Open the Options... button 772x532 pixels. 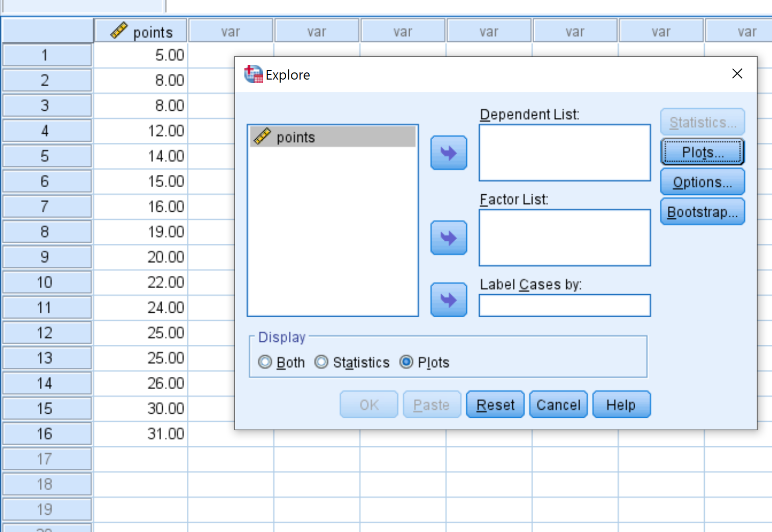point(703,182)
